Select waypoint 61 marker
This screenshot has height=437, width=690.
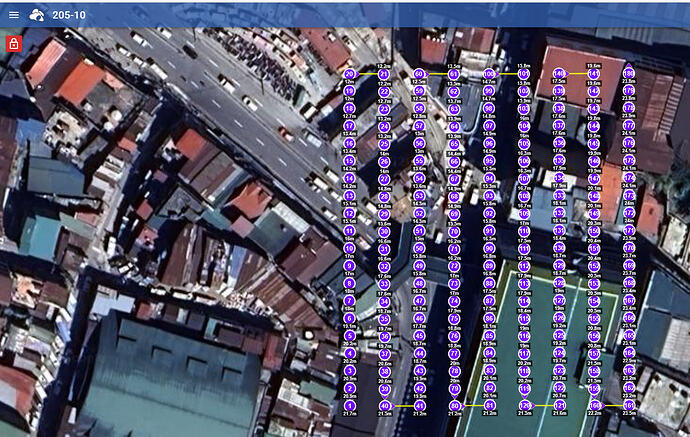[454, 74]
